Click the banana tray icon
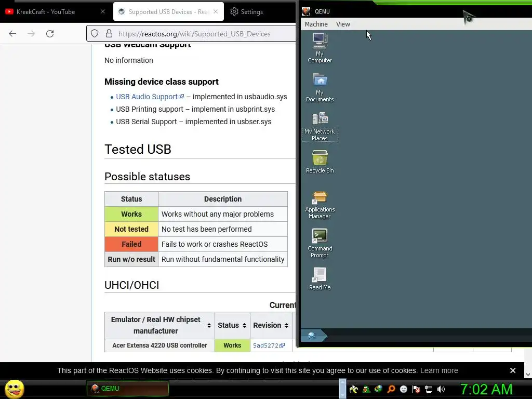Image resolution: width=532 pixels, height=399 pixels. [x=353, y=389]
